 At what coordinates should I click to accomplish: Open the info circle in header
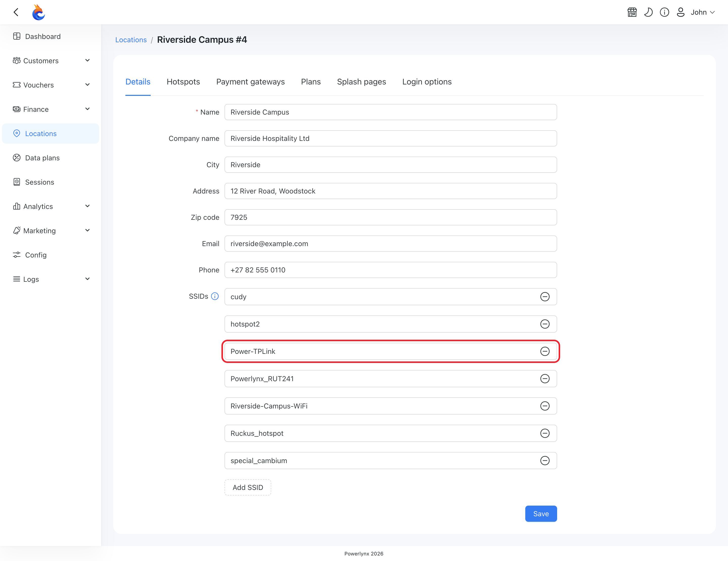(x=664, y=12)
